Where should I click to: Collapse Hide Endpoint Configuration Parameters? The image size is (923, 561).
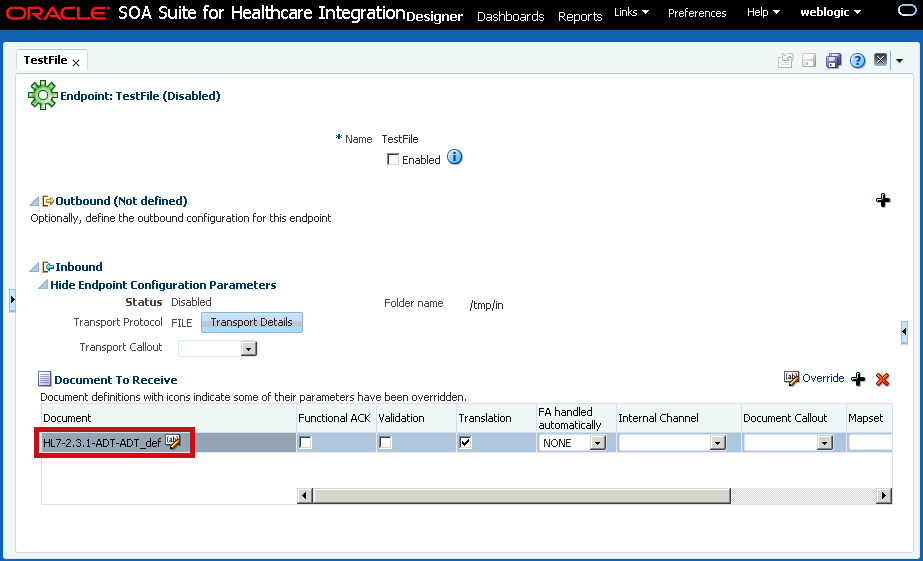click(x=43, y=285)
